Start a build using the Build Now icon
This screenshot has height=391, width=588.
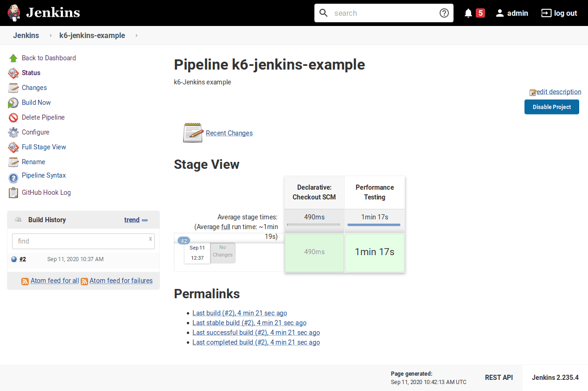13,102
